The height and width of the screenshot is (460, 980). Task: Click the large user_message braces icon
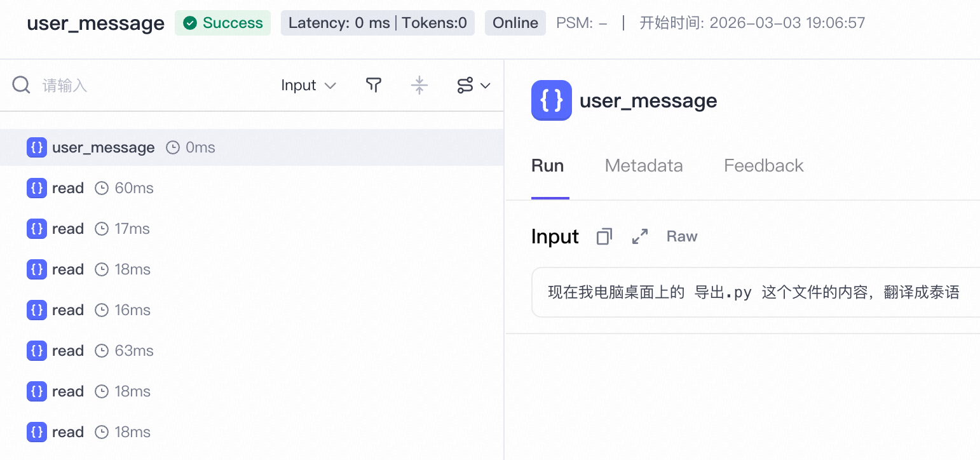552,100
